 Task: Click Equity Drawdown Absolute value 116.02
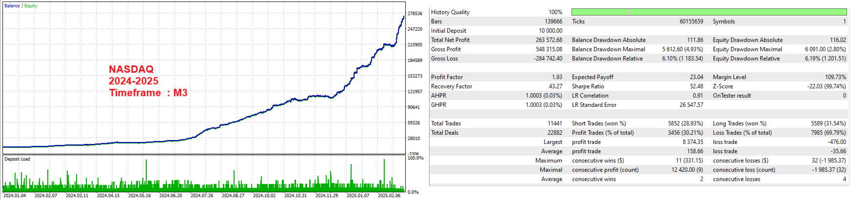coord(838,40)
